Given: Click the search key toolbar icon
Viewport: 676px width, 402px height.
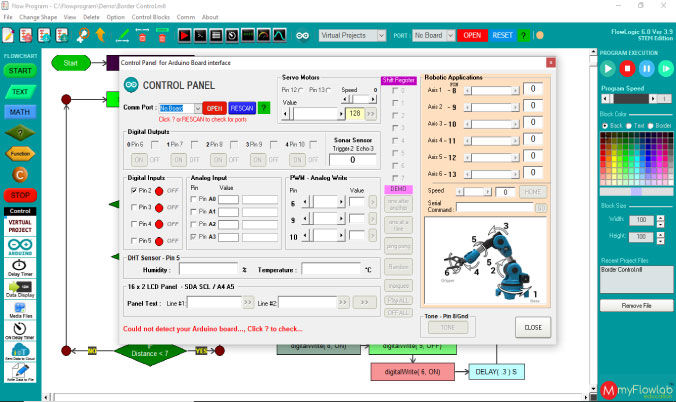Looking at the screenshot, I should [82, 35].
